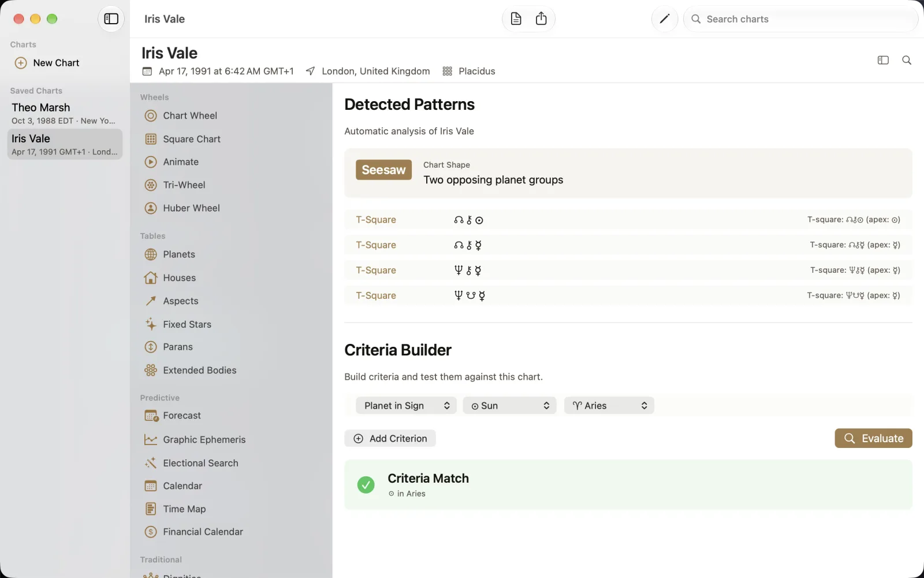Click the Add Criterion button
This screenshot has height=578, width=924.
pyautogui.click(x=390, y=439)
